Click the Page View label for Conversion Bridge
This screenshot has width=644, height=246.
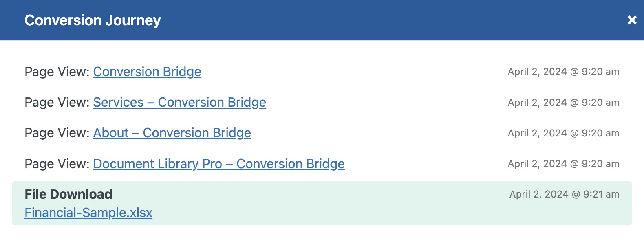coord(57,72)
